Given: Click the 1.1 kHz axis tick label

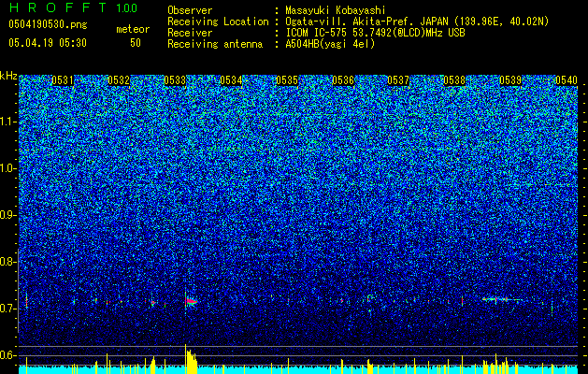Looking at the screenshot, I should point(8,122).
